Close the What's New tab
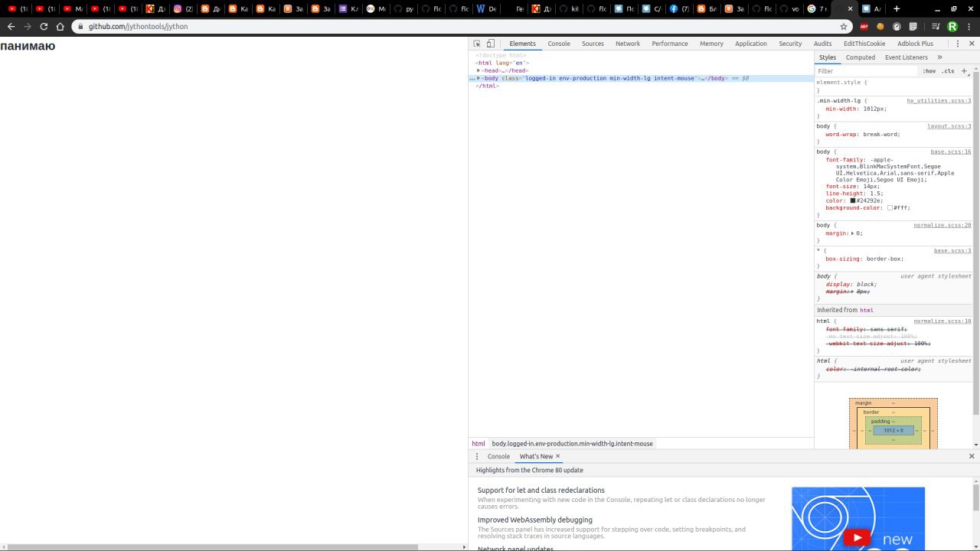This screenshot has height=551, width=980. coord(557,456)
